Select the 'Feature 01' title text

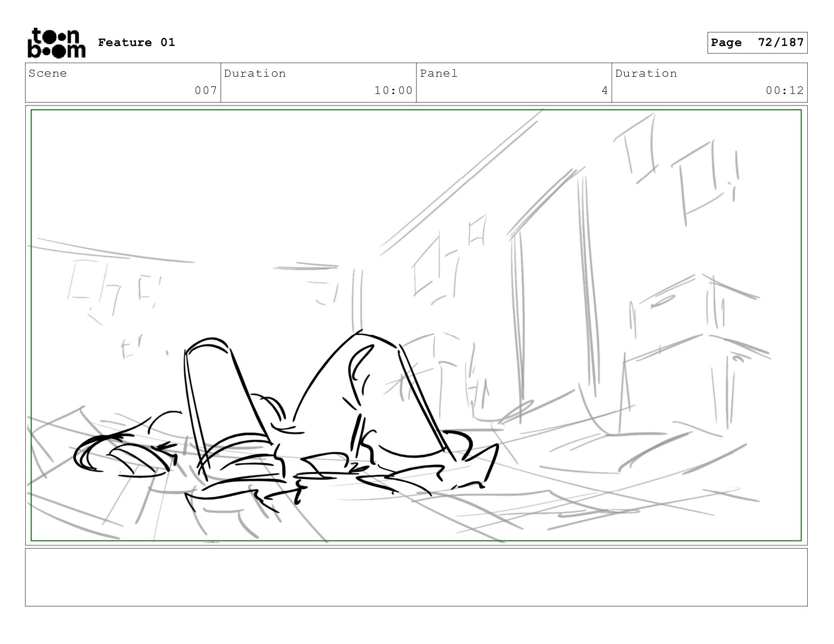coord(136,42)
